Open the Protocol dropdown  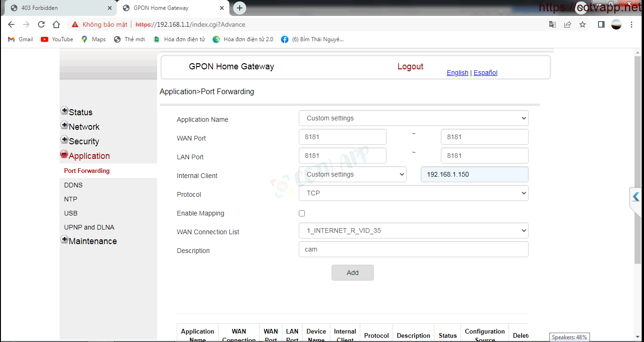(413, 193)
